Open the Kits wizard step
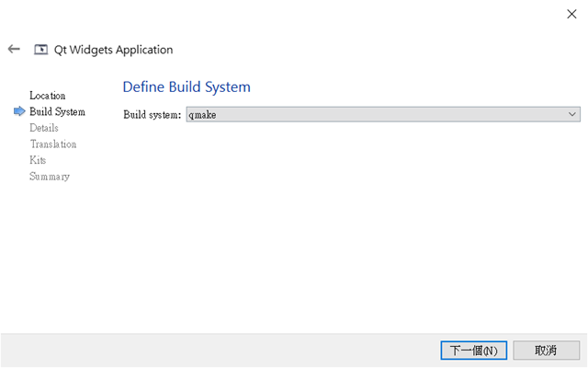The height and width of the screenshot is (368, 588). 38,160
